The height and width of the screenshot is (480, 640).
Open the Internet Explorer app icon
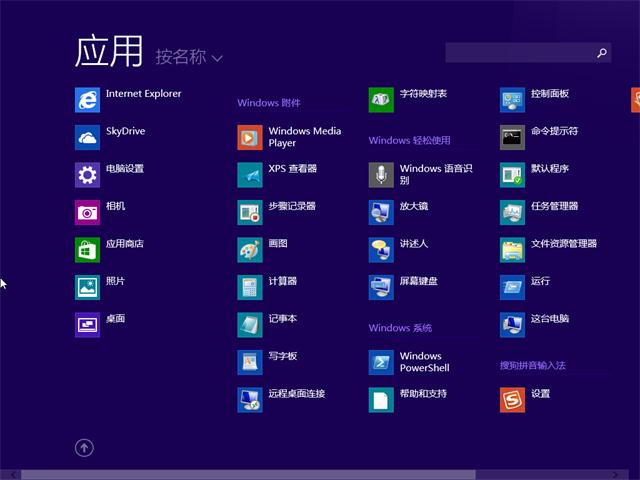click(88, 100)
